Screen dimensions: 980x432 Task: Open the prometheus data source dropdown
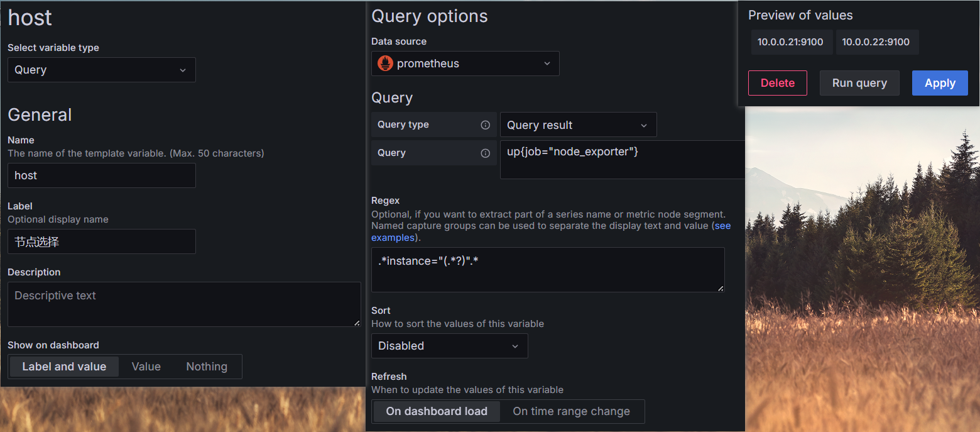tap(465, 64)
